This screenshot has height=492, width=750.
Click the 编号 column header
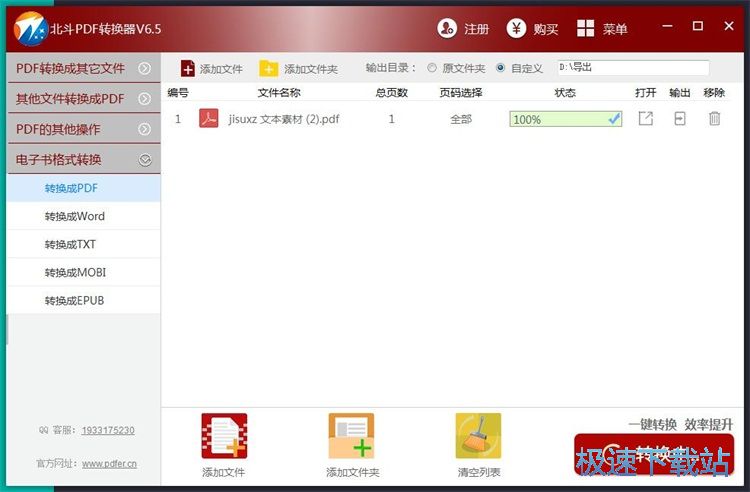point(178,93)
